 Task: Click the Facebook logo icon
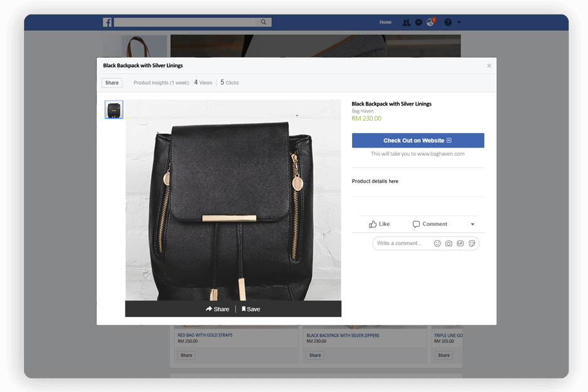point(107,22)
